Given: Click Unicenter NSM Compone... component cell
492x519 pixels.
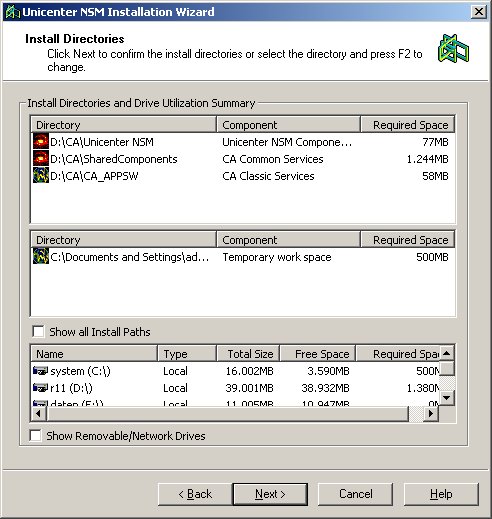Looking at the screenshot, I should click(287, 142).
